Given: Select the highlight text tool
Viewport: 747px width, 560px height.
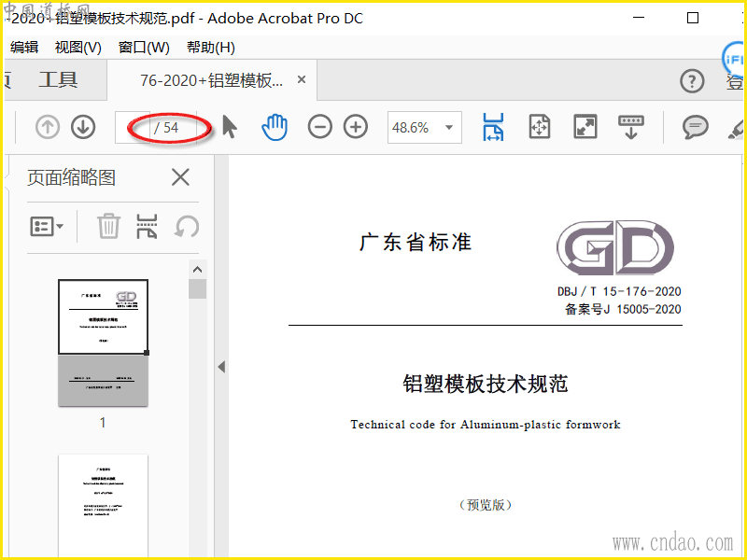Looking at the screenshot, I should click(x=737, y=129).
